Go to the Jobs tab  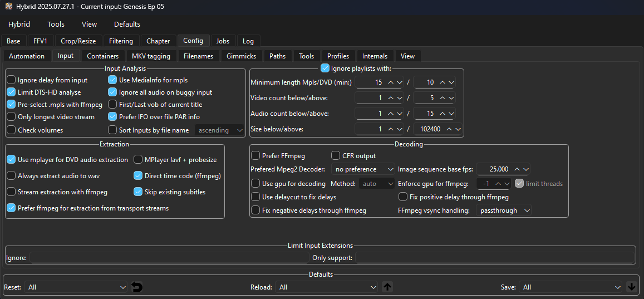tap(223, 41)
